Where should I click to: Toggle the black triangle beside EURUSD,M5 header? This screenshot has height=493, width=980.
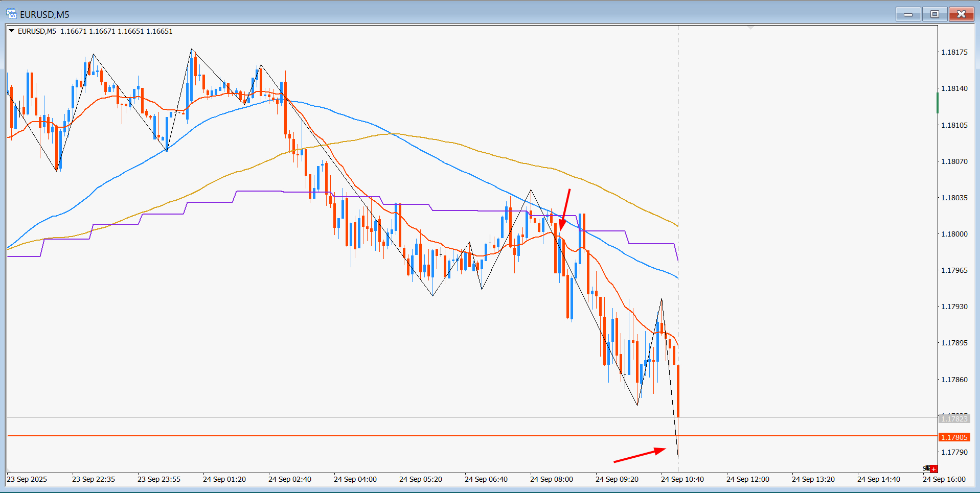pos(11,31)
